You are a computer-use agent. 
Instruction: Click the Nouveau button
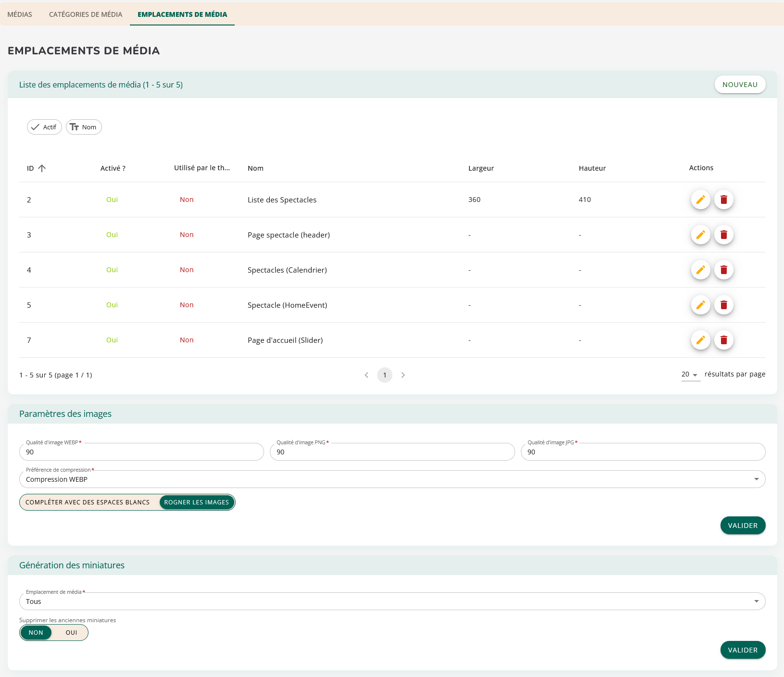pyautogui.click(x=740, y=85)
